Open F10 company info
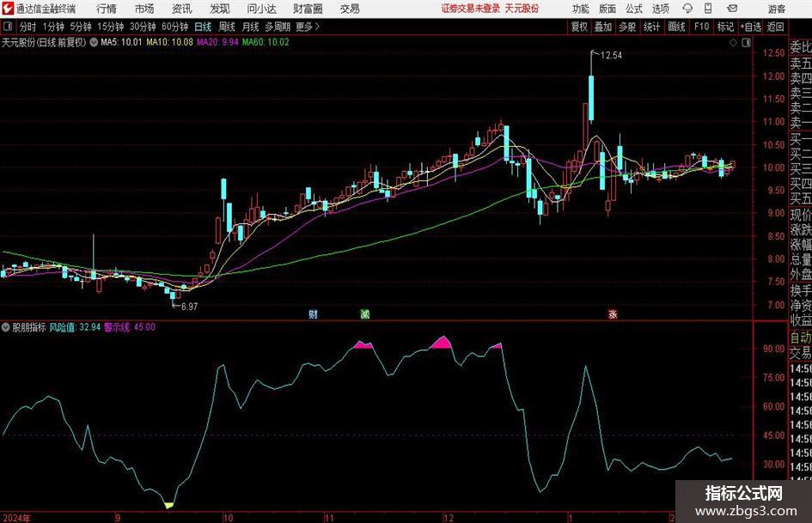Image resolution: width=812 pixels, height=523 pixels. (701, 27)
